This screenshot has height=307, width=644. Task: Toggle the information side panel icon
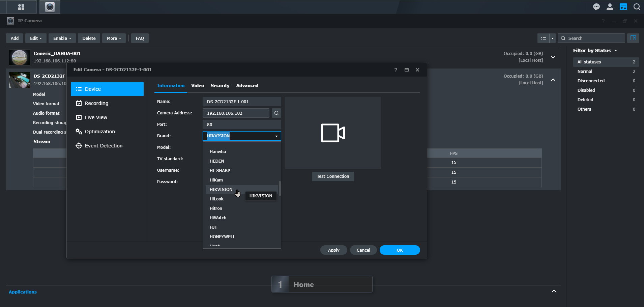coord(633,38)
